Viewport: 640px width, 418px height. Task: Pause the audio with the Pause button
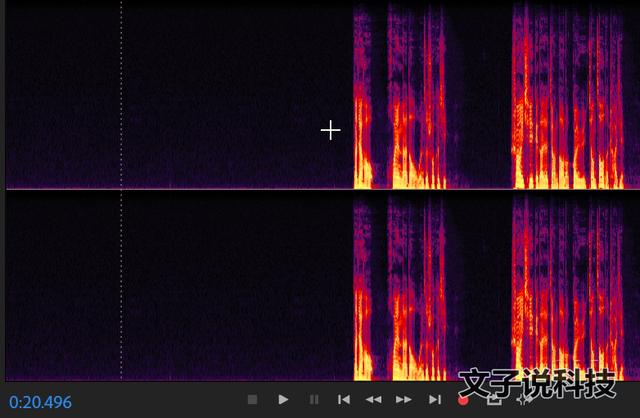(x=313, y=399)
